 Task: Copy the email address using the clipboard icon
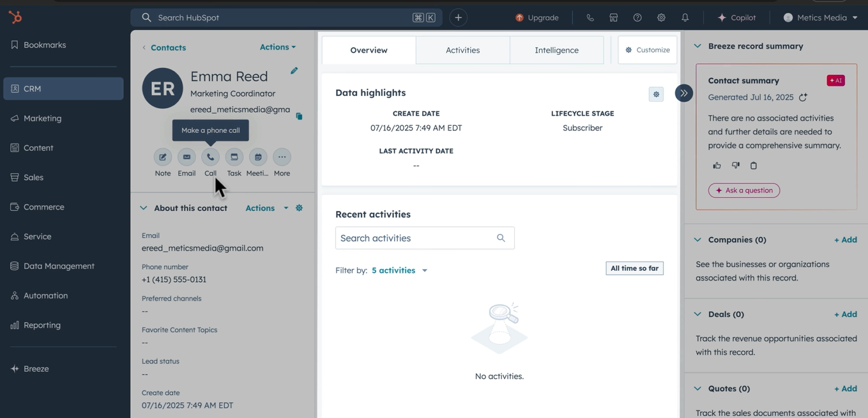coord(299,116)
